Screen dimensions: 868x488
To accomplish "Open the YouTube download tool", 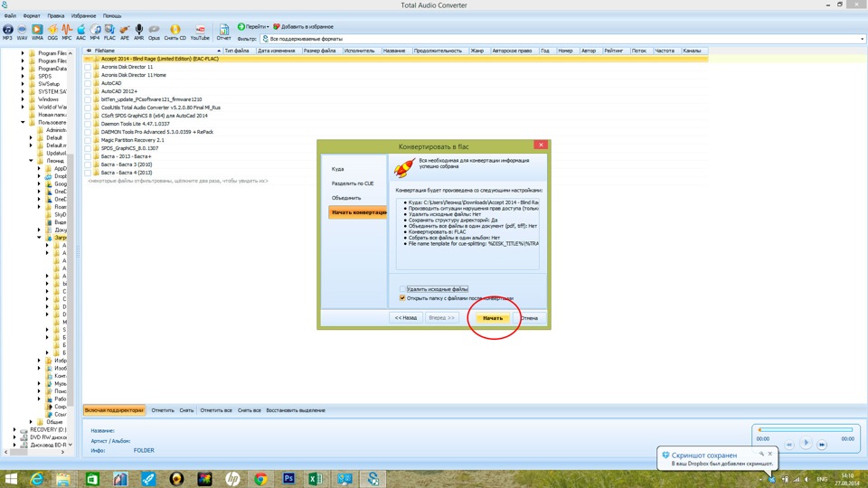I will (x=200, y=33).
